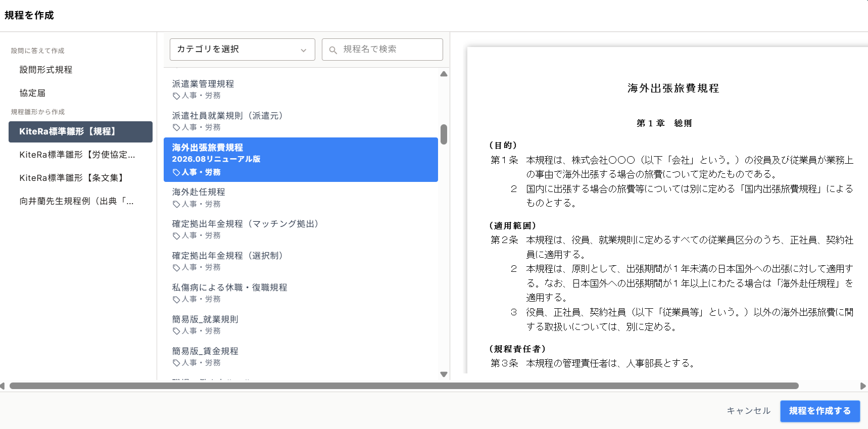
Task: Click tag icon under 派遣社員就業規則（派遣元）
Action: [x=176, y=128]
